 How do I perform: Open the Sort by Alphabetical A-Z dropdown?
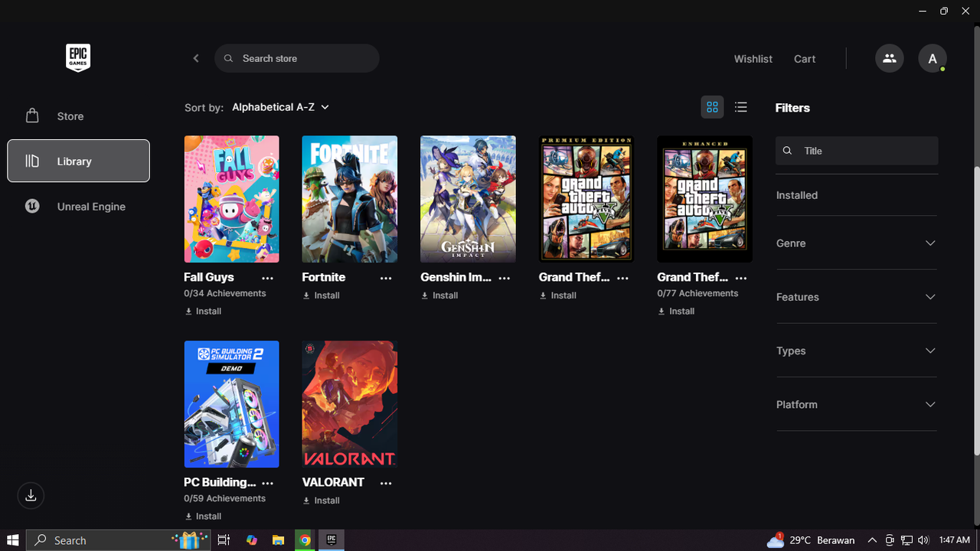[280, 107]
